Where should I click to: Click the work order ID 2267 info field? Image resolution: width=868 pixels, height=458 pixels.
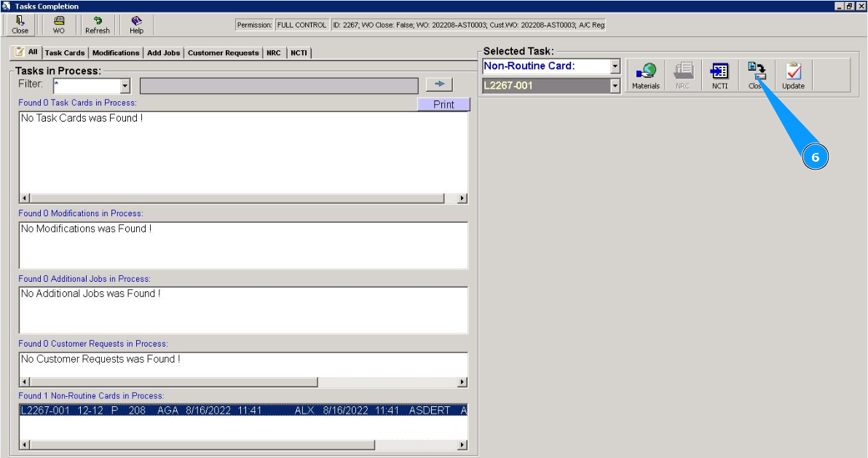[468, 25]
